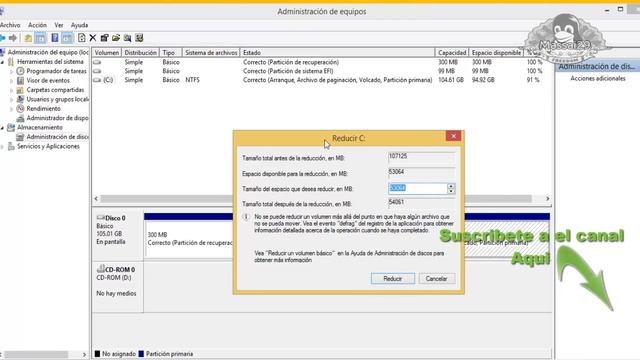This screenshot has width=640, height=360.
Task: Expand the Usuarios y grupos locales node
Action: tap(11, 99)
